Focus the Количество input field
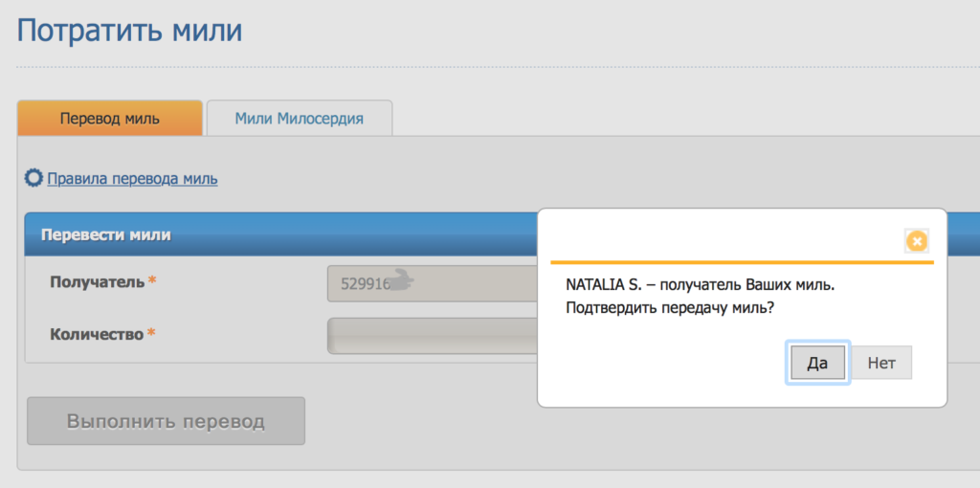The width and height of the screenshot is (980, 488). click(433, 336)
